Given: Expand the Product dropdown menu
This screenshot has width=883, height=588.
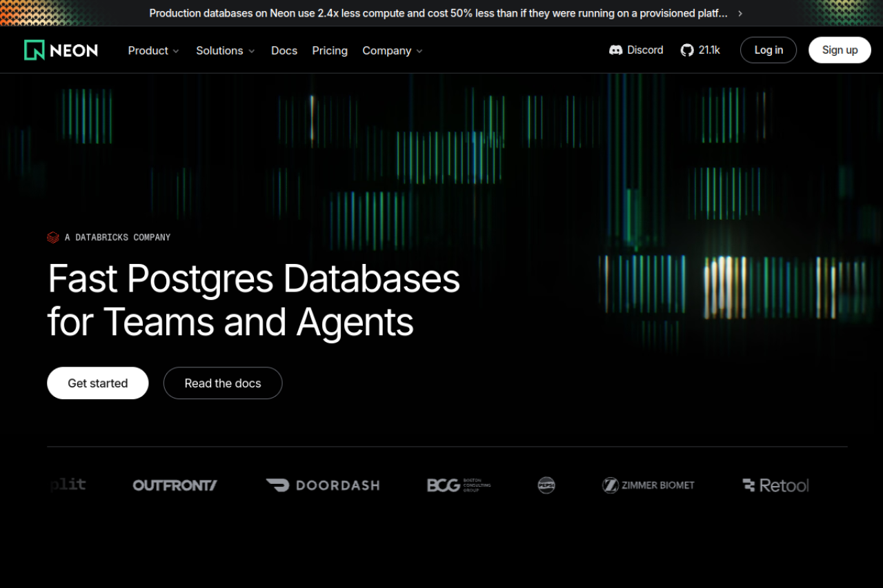Looking at the screenshot, I should 153,50.
